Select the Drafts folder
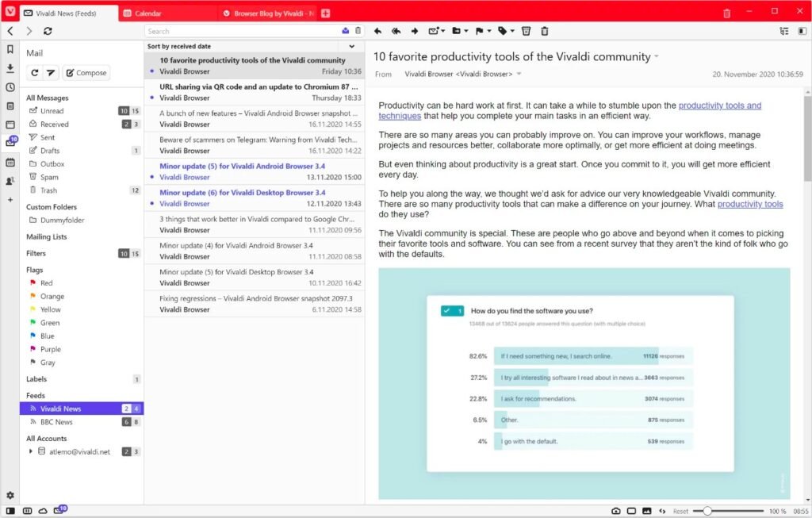 tap(82, 150)
